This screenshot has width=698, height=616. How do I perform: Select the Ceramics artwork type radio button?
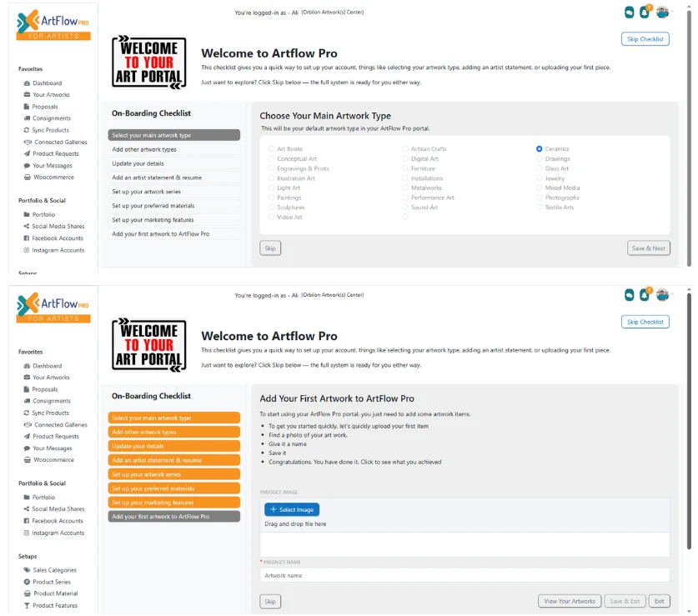[x=540, y=149]
